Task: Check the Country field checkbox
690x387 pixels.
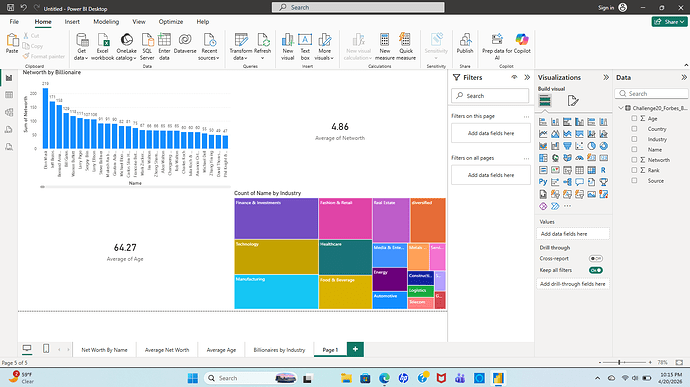Action: [634, 129]
